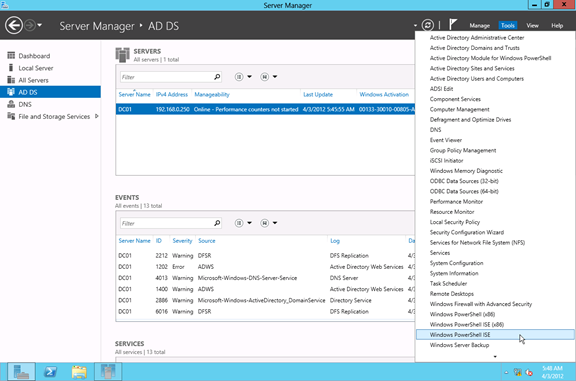
Task: Open the notifications flag icon
Action: click(x=453, y=25)
